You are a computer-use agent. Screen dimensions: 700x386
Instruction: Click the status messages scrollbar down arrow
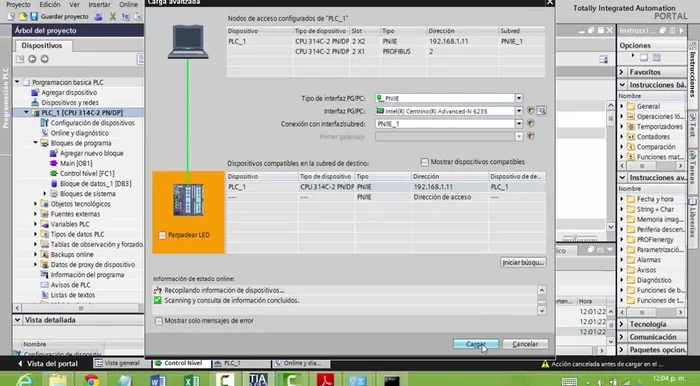click(542, 311)
